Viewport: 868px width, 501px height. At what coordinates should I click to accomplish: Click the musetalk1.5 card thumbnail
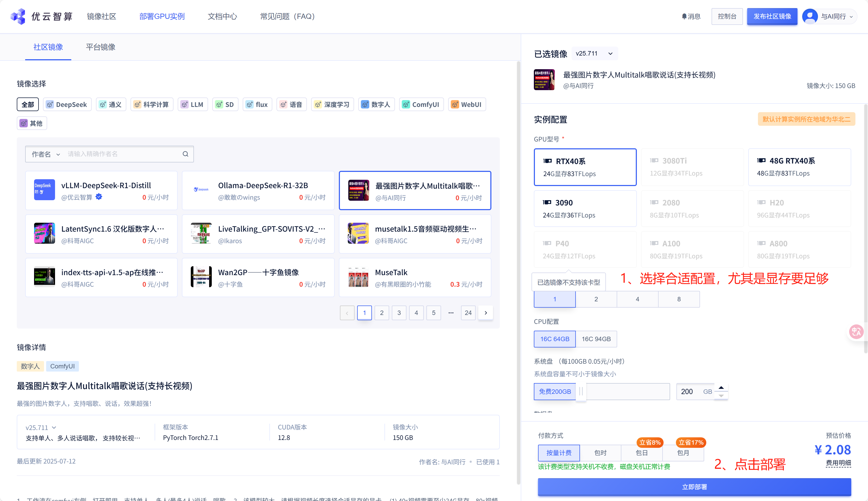pos(358,233)
